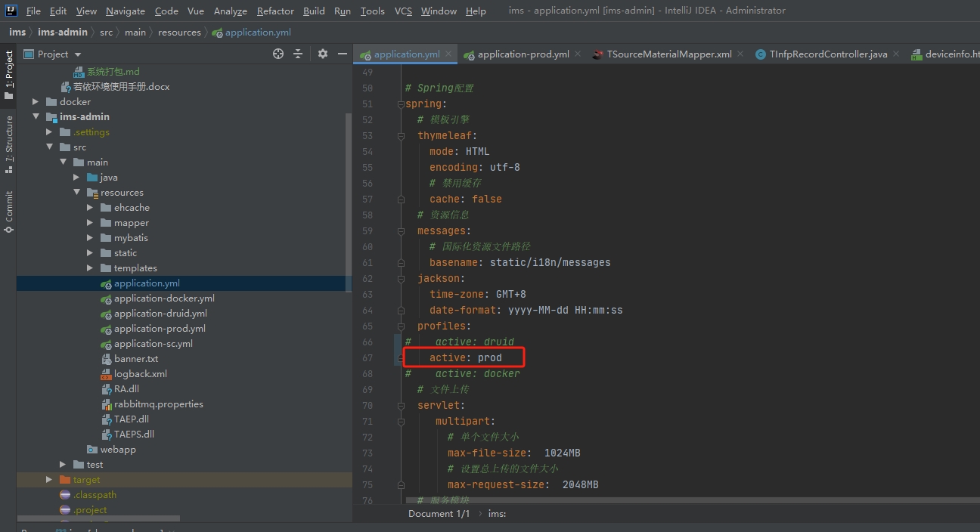This screenshot has width=980, height=532.
Task: Open the Structure tool window
Action: click(9, 144)
